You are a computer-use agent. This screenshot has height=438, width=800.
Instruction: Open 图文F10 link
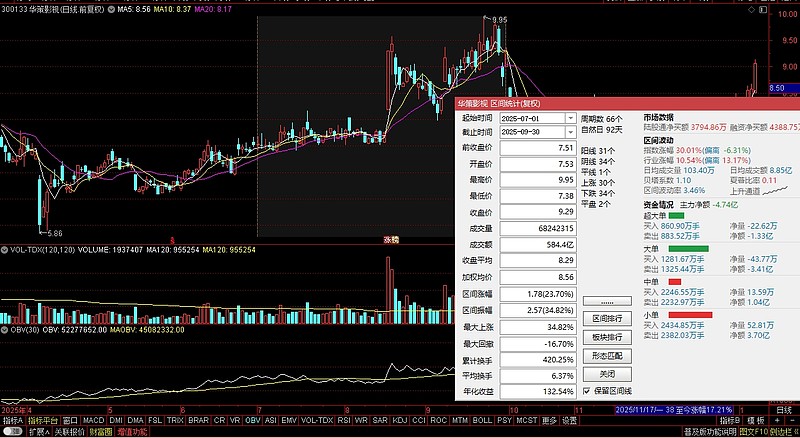(754, 432)
